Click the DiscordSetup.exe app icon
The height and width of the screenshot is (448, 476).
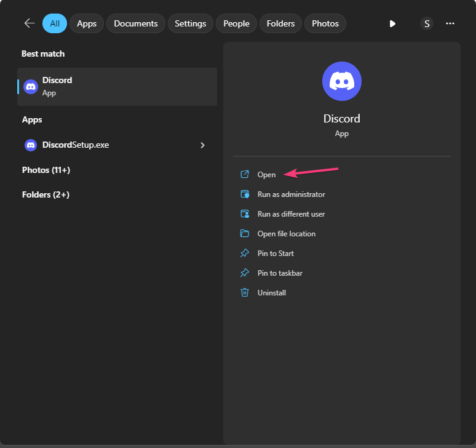pos(31,145)
